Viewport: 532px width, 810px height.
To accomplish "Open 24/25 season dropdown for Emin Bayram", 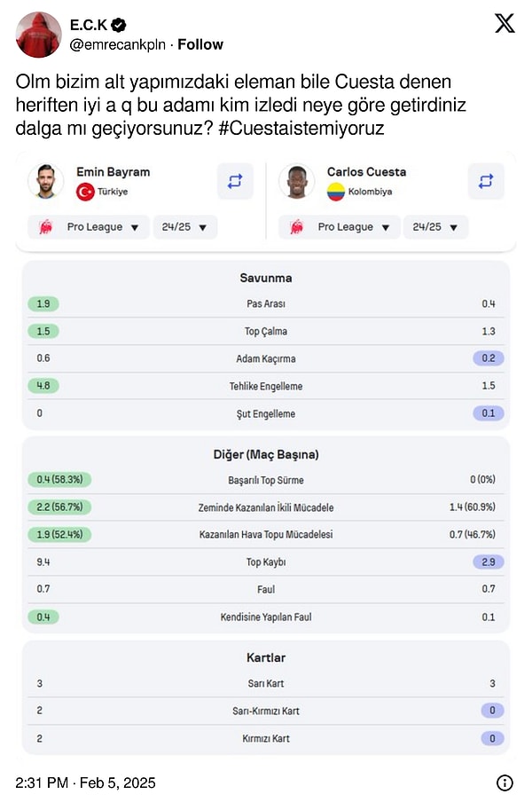I will (x=185, y=227).
